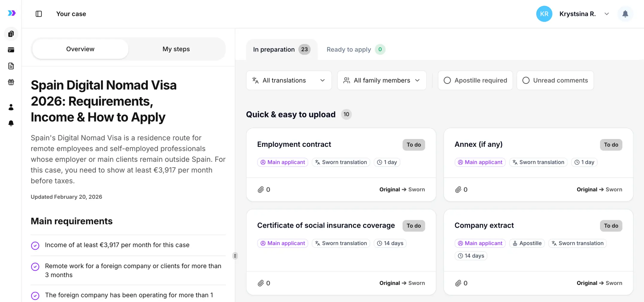Open the payments card sidebar icon
Image resolution: width=644 pixels, height=302 pixels.
pyautogui.click(x=11, y=50)
